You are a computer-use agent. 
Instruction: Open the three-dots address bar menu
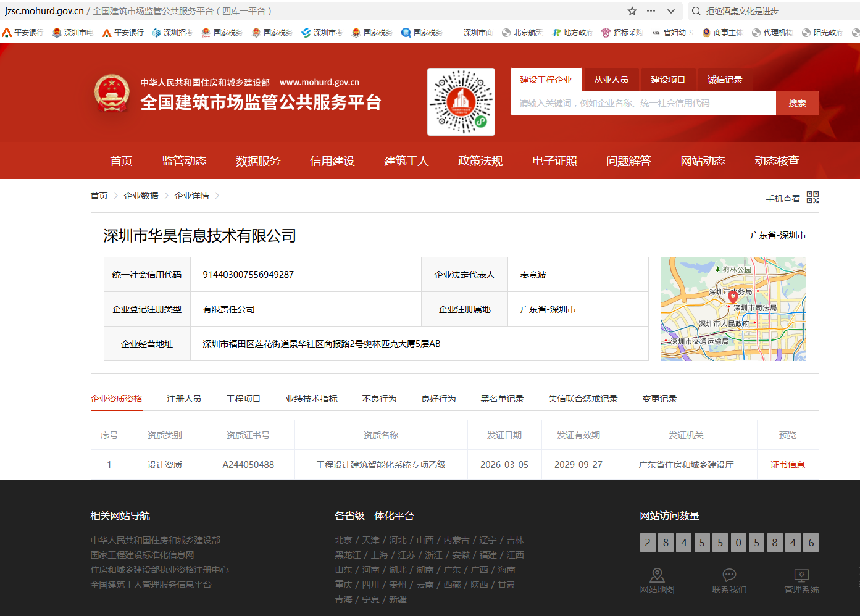pos(651,11)
